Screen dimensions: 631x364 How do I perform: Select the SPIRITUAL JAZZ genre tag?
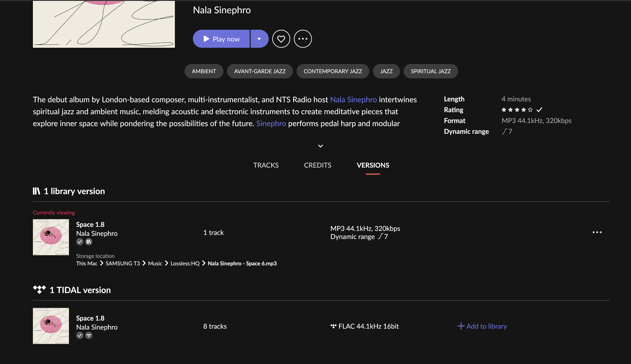pos(430,71)
